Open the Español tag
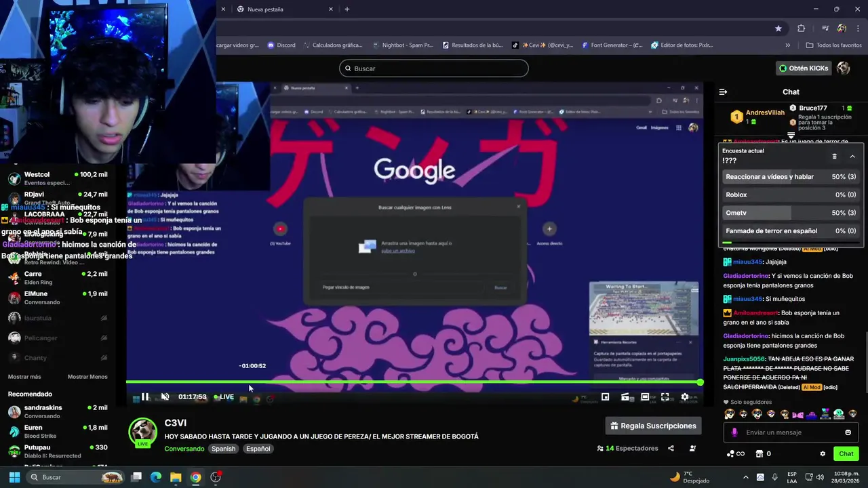The height and width of the screenshot is (488, 868). click(258, 449)
